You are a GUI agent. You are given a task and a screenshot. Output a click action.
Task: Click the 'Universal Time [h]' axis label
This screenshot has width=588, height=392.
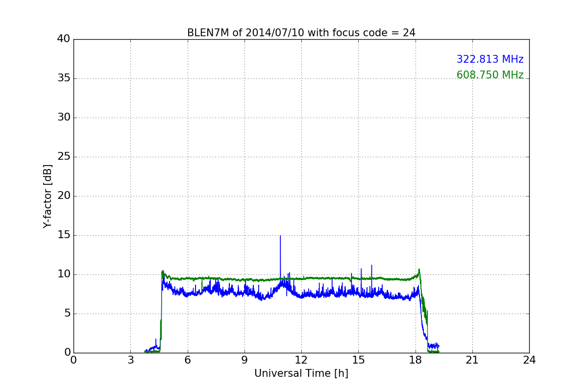pos(301,373)
